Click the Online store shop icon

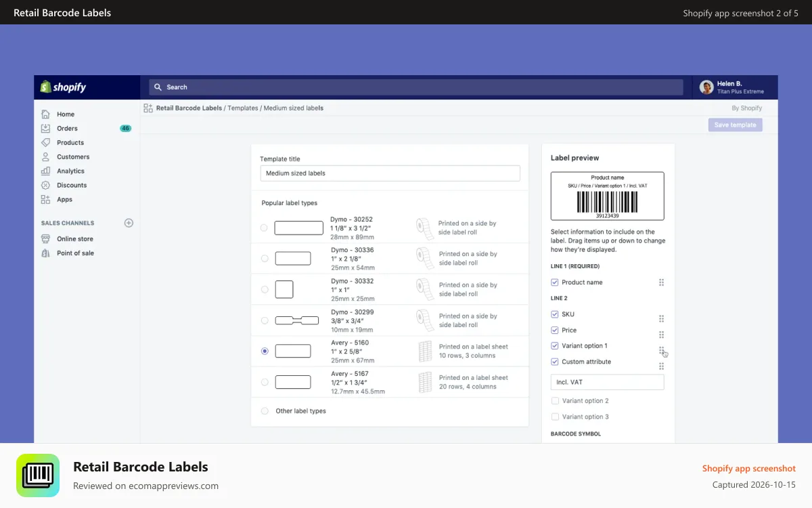(45, 238)
